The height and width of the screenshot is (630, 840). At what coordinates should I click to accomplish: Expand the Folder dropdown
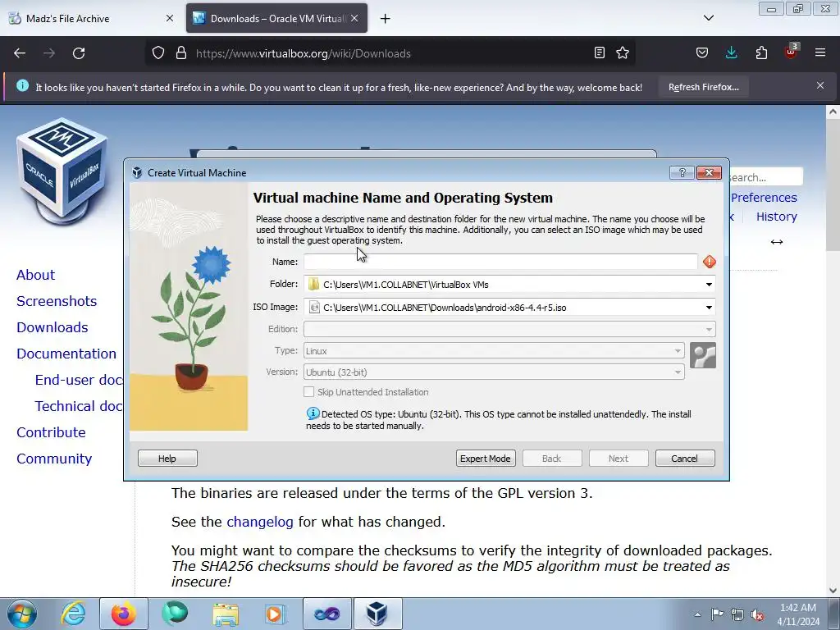point(709,285)
